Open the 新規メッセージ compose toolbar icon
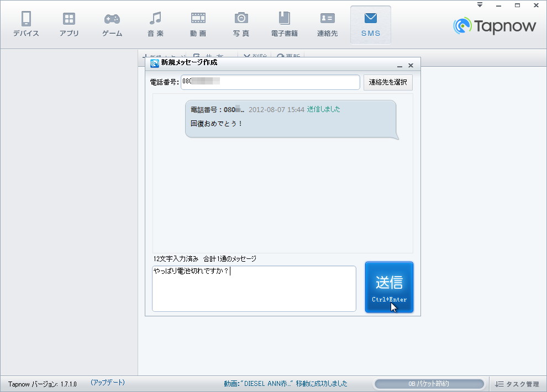Screen dimensions: 547x392 point(146,54)
